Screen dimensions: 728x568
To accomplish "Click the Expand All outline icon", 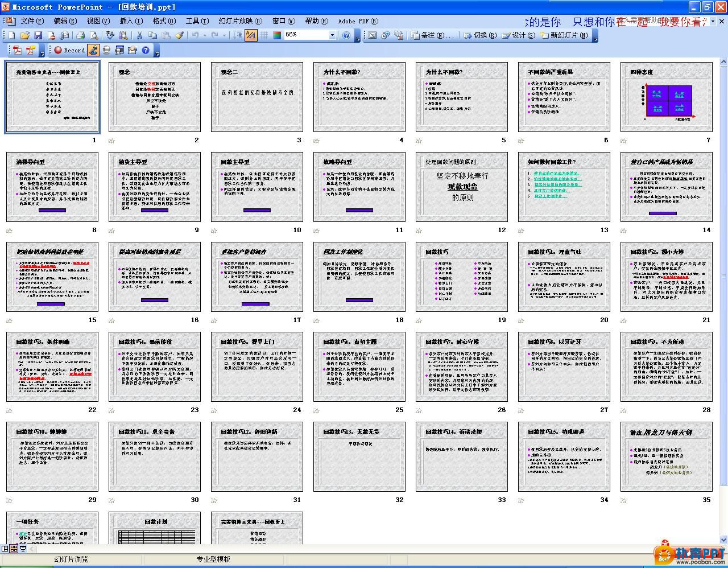I will pyautogui.click(x=237, y=35).
